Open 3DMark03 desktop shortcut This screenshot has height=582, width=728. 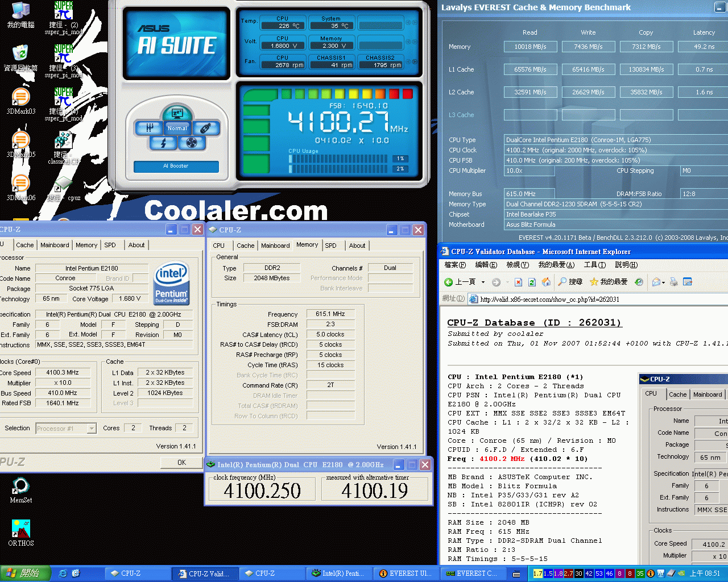tap(21, 102)
